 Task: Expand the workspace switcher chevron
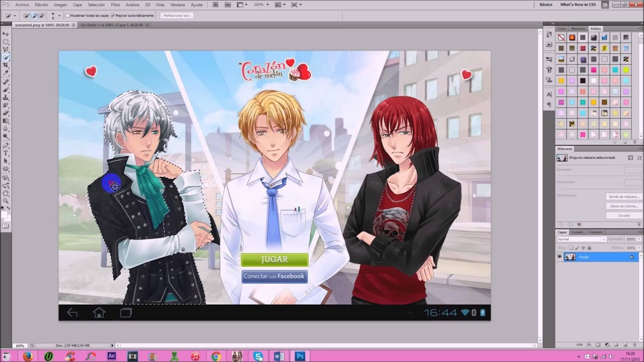click(x=605, y=5)
